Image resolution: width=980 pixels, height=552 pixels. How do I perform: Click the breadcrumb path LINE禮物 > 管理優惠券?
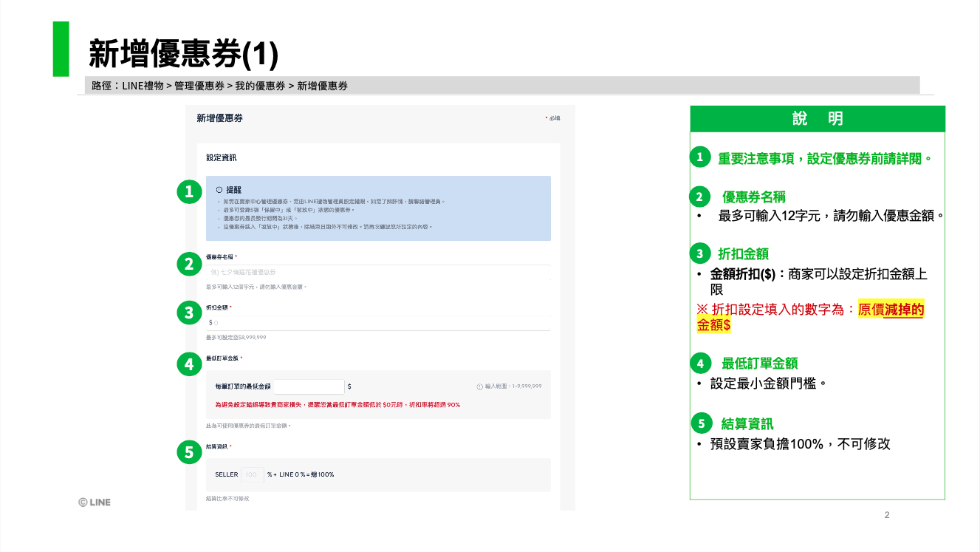click(173, 86)
